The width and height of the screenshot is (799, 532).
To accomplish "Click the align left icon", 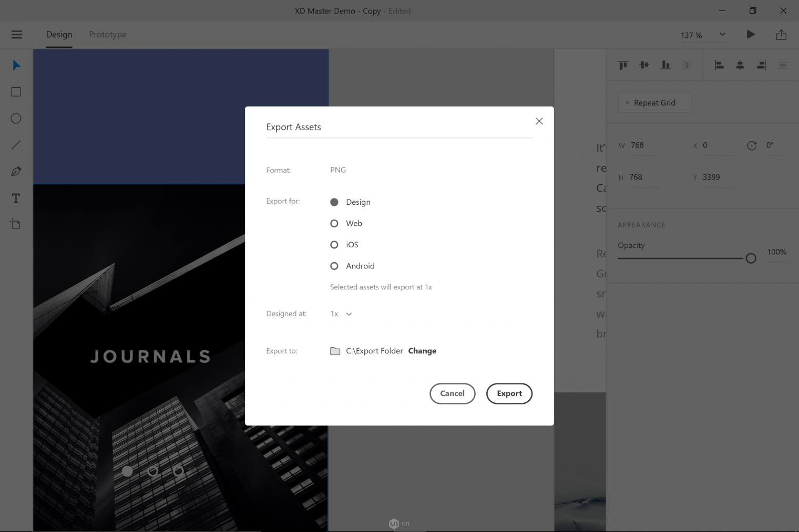I will (719, 65).
